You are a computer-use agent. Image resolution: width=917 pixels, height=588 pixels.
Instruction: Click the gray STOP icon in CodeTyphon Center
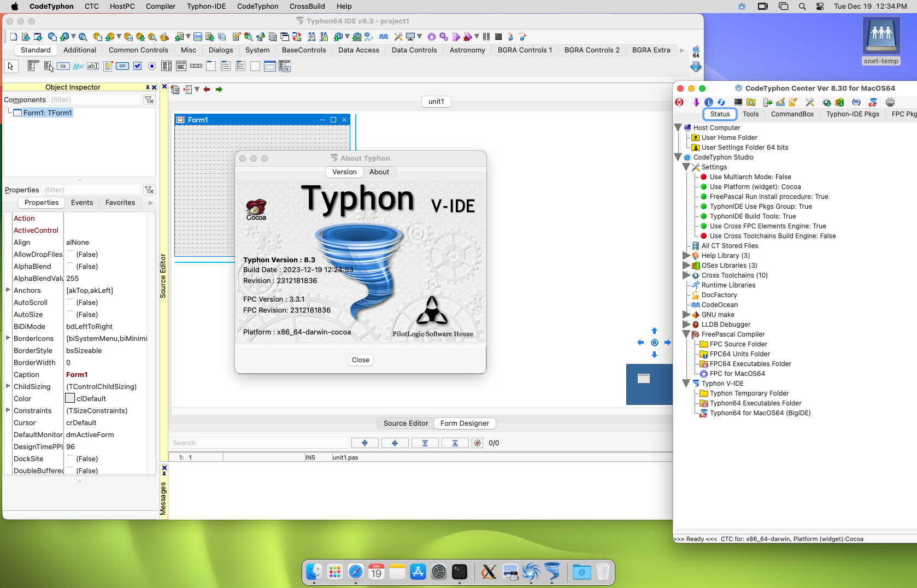pos(890,102)
